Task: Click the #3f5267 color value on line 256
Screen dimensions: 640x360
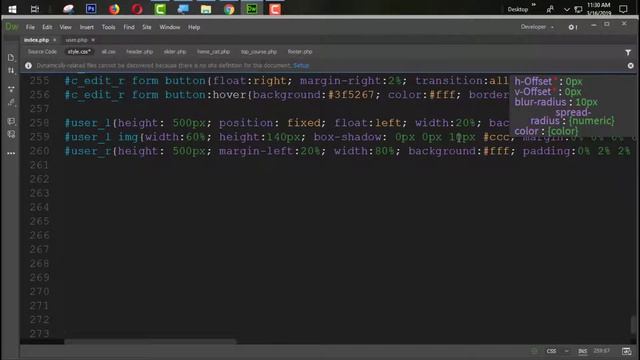Action: (x=351, y=95)
